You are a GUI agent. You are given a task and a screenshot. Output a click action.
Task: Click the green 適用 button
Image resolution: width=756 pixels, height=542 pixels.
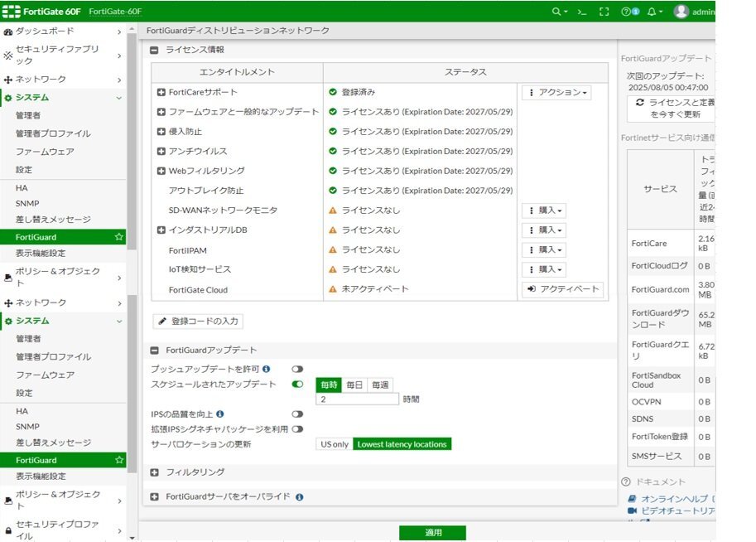point(432,533)
